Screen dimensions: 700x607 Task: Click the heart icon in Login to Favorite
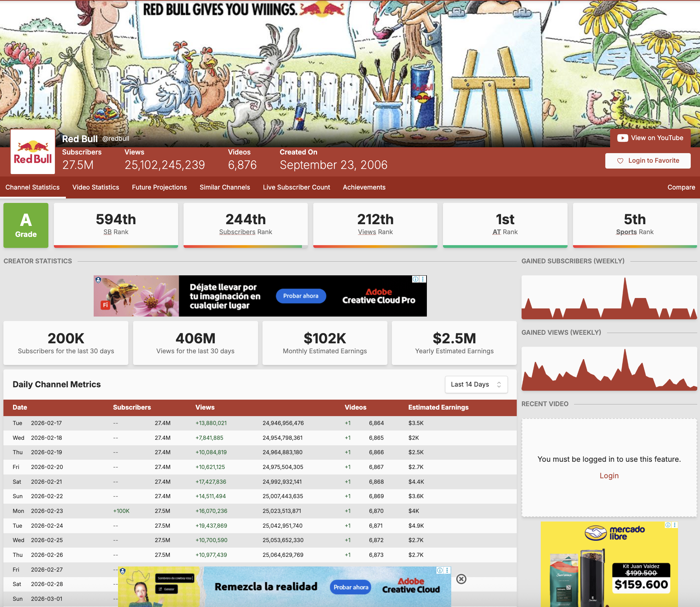620,161
